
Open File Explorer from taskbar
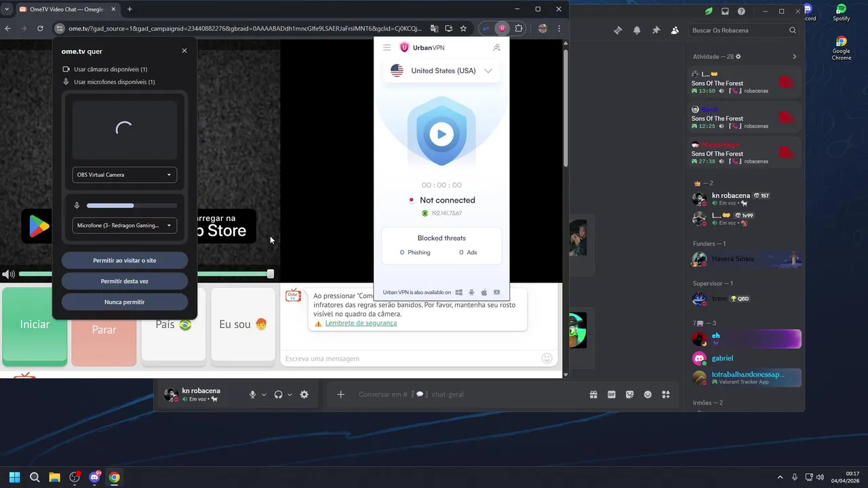pos(54,477)
